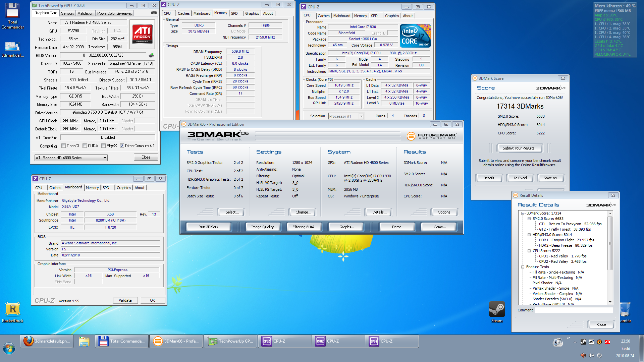Click the red speaker tray icon

[583, 355]
